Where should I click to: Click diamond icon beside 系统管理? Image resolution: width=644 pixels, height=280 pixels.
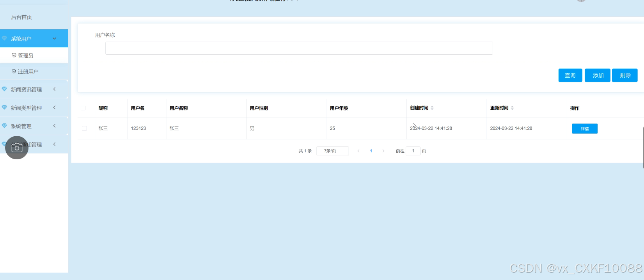click(x=4, y=126)
